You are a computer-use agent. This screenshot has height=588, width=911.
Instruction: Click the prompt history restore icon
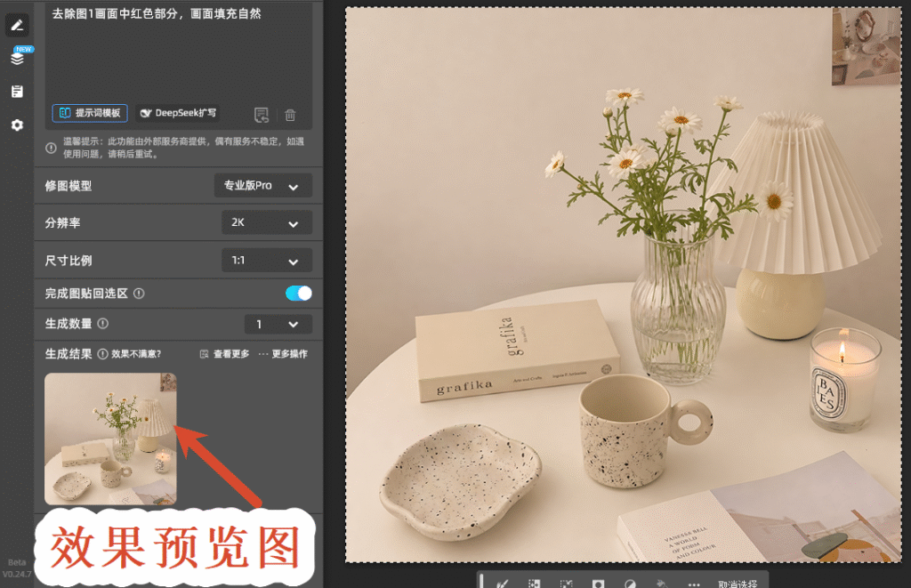point(262,115)
